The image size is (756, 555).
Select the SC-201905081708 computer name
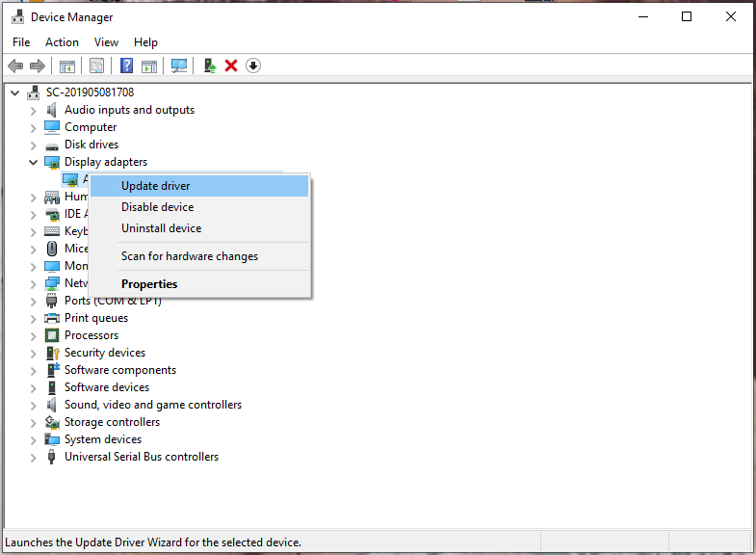(x=91, y=92)
